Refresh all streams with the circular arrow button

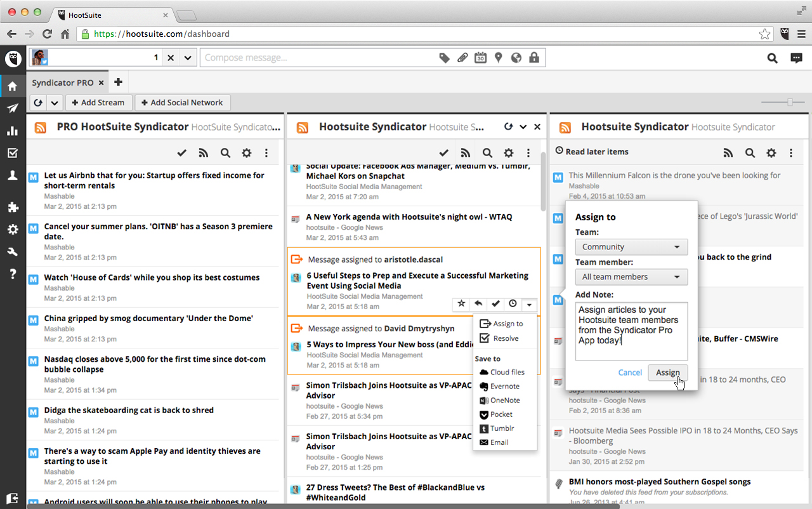[x=39, y=103]
